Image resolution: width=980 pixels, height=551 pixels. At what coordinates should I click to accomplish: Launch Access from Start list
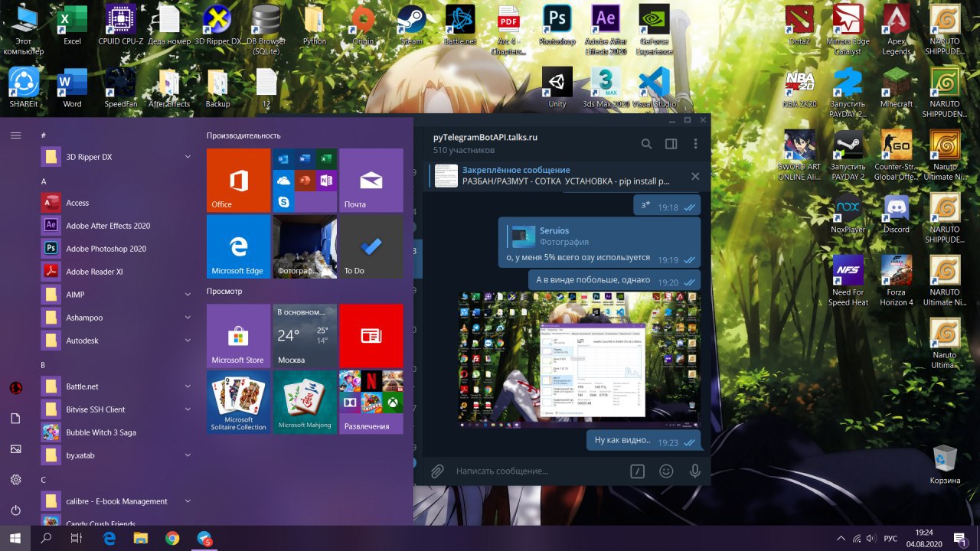(116, 203)
